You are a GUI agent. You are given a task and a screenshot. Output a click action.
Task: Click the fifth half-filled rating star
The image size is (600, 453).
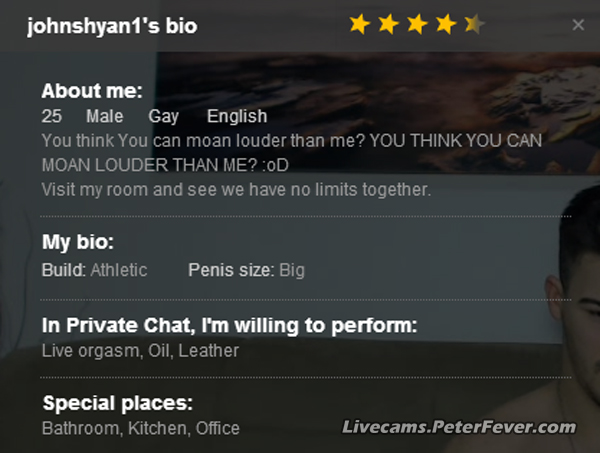coord(474,25)
